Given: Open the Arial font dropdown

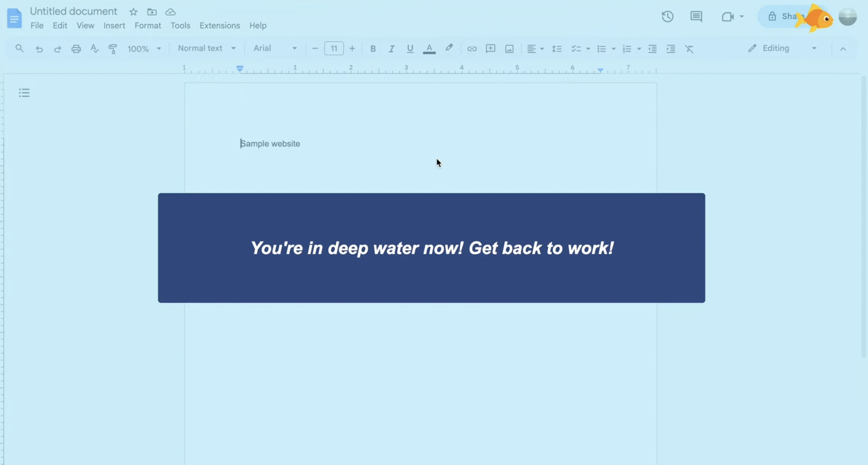Looking at the screenshot, I should (275, 49).
